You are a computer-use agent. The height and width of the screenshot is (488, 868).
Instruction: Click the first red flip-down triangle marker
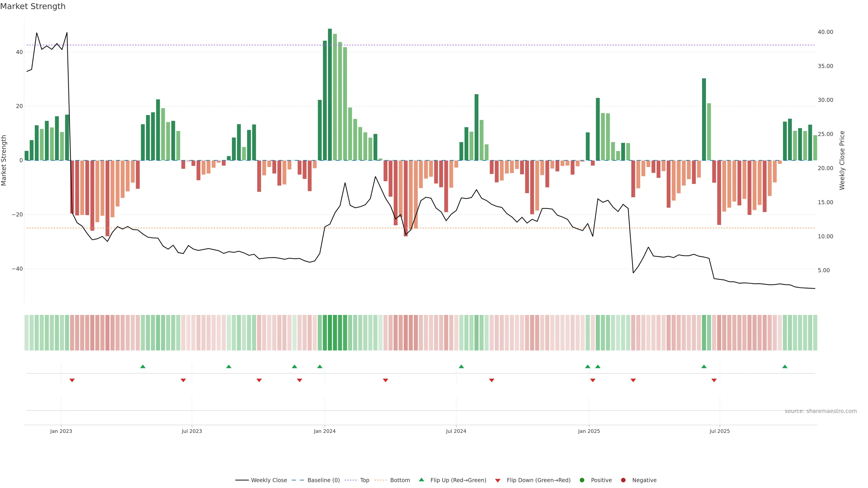(x=72, y=380)
